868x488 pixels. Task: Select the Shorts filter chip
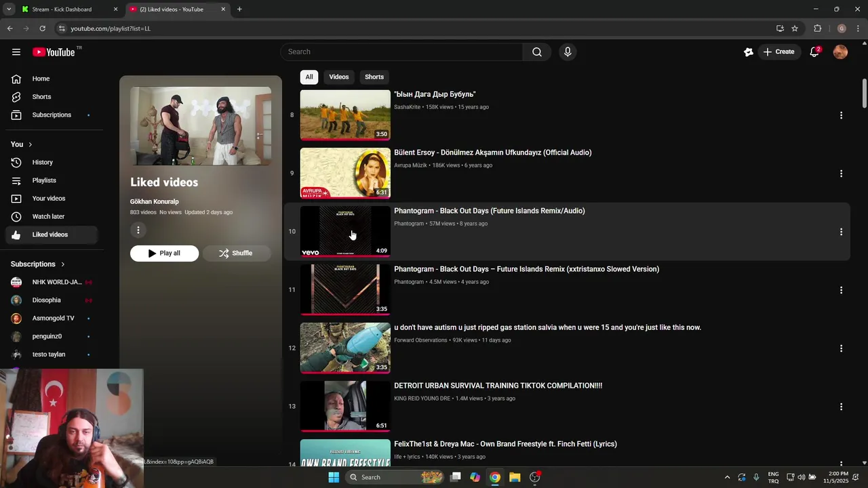374,77
